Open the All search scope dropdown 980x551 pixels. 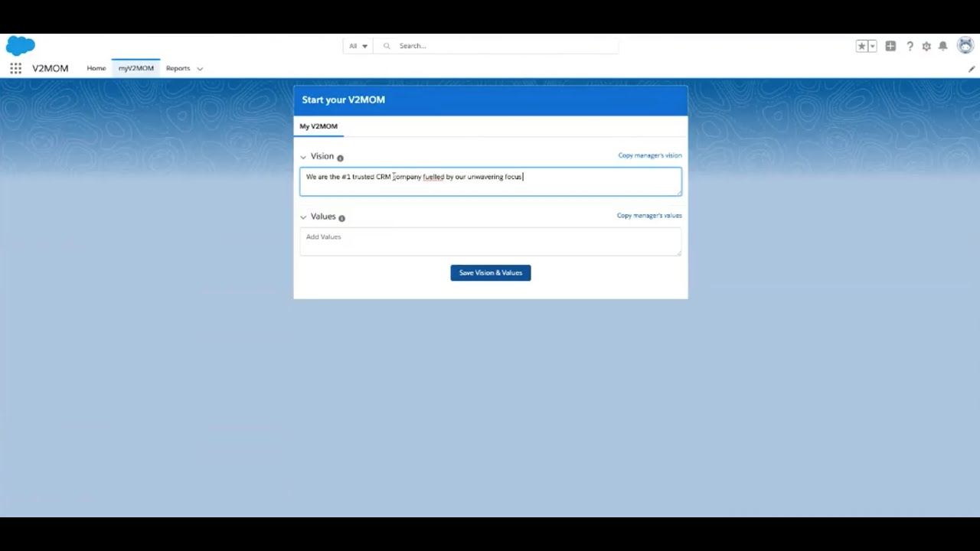tap(358, 46)
